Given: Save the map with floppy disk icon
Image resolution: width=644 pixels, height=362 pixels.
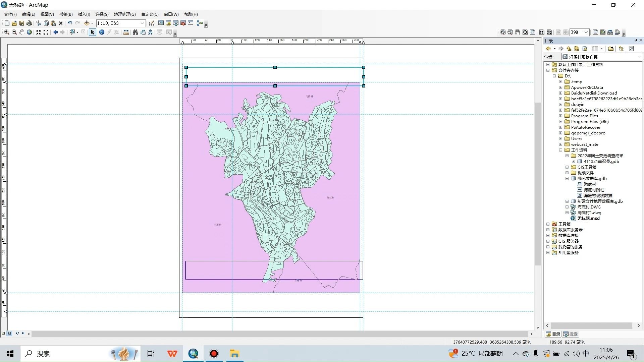Looking at the screenshot, I should coord(21,23).
